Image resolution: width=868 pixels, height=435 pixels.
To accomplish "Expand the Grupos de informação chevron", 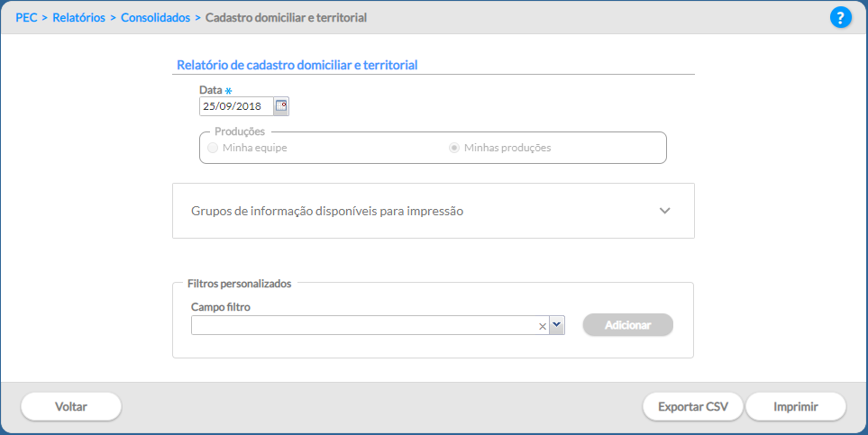I will [x=665, y=211].
